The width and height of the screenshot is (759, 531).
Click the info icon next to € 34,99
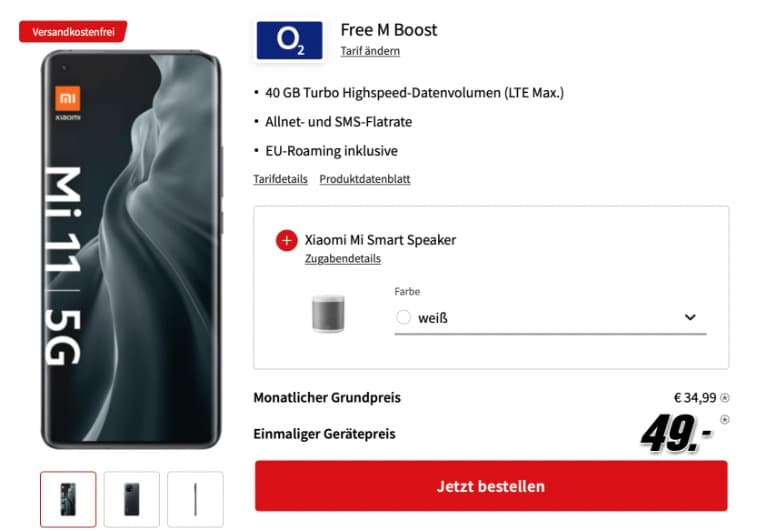[x=725, y=398]
